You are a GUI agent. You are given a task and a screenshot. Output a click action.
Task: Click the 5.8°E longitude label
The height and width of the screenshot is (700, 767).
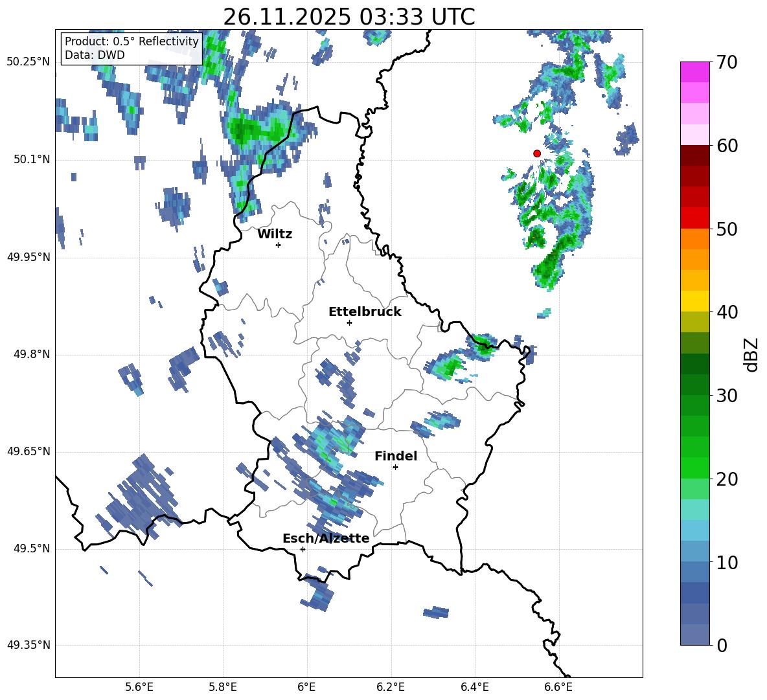click(223, 687)
